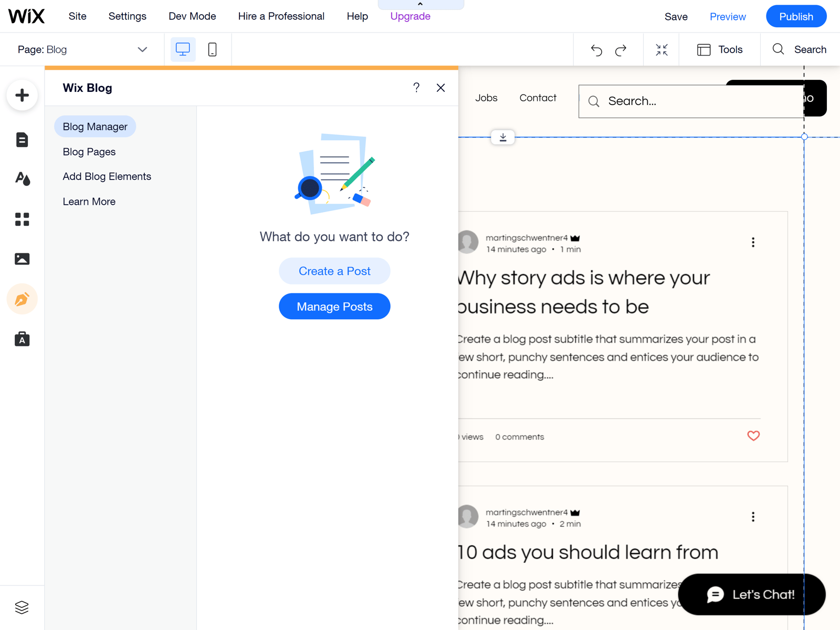Select Blog Pages in the Wix Blog panel

coord(89,152)
